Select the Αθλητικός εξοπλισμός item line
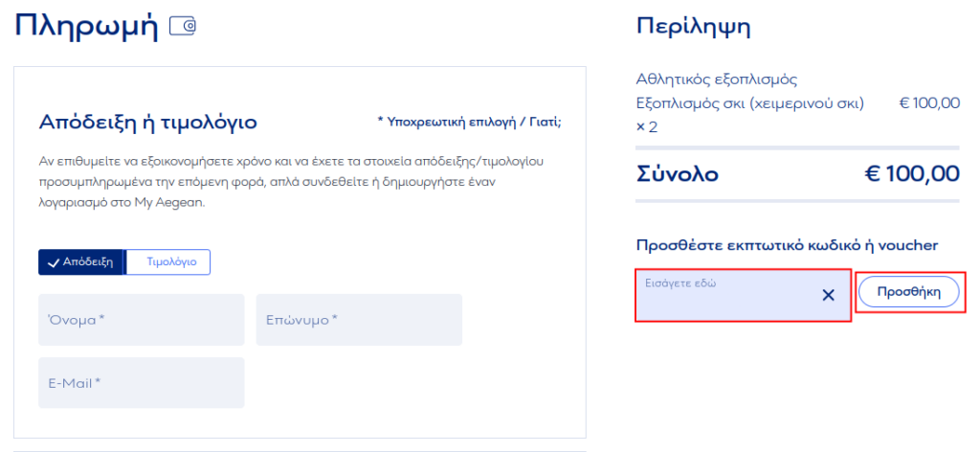The height and width of the screenshot is (452, 980). pyautogui.click(x=717, y=79)
